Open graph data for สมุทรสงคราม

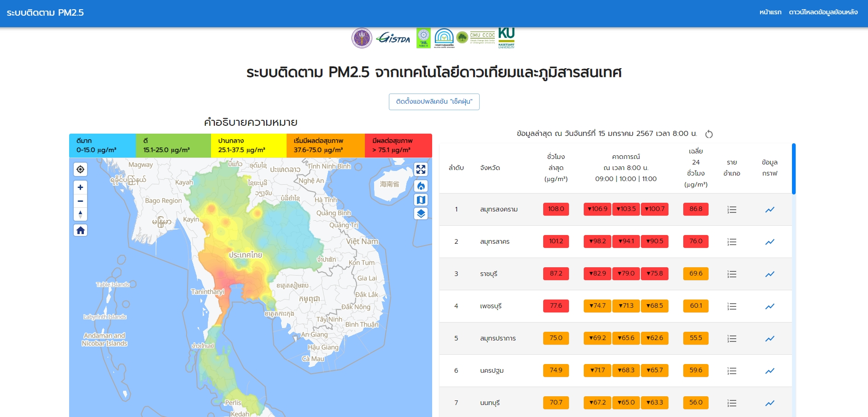[769, 210]
